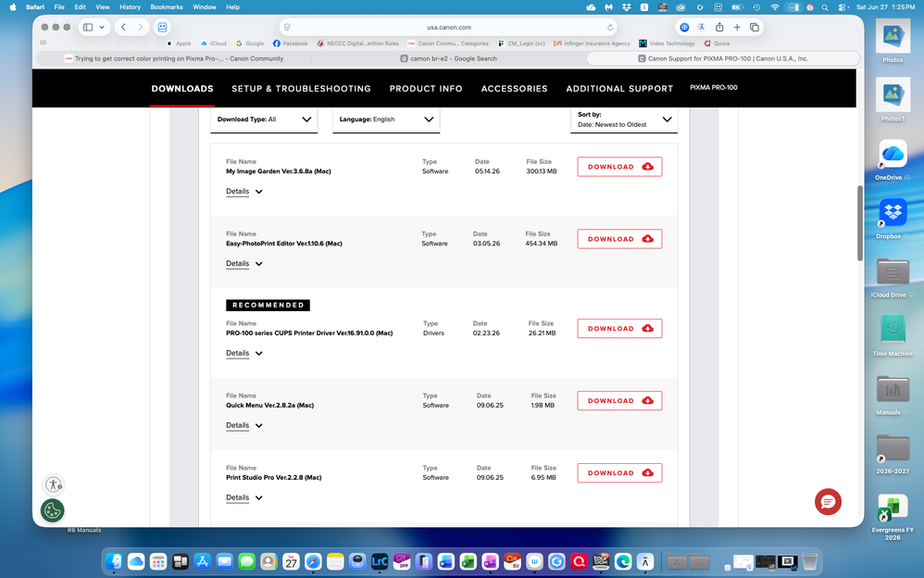Open Finder from the Dock

point(114,561)
